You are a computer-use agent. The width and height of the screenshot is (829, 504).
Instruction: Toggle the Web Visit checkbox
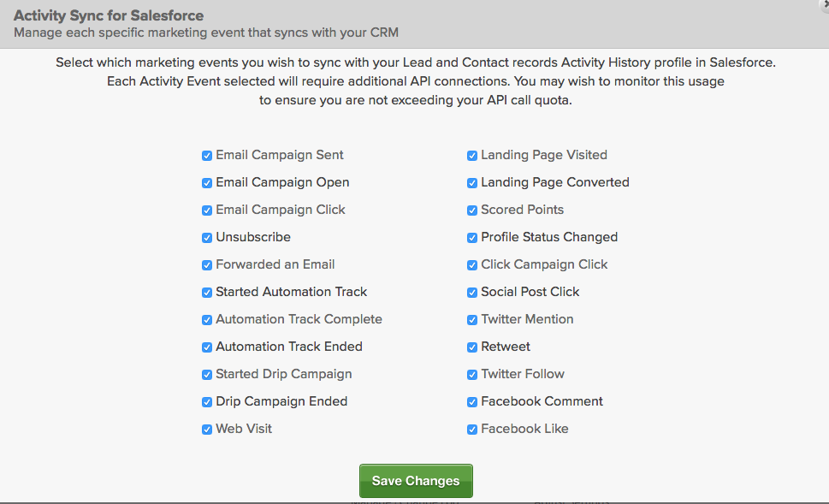(x=207, y=430)
